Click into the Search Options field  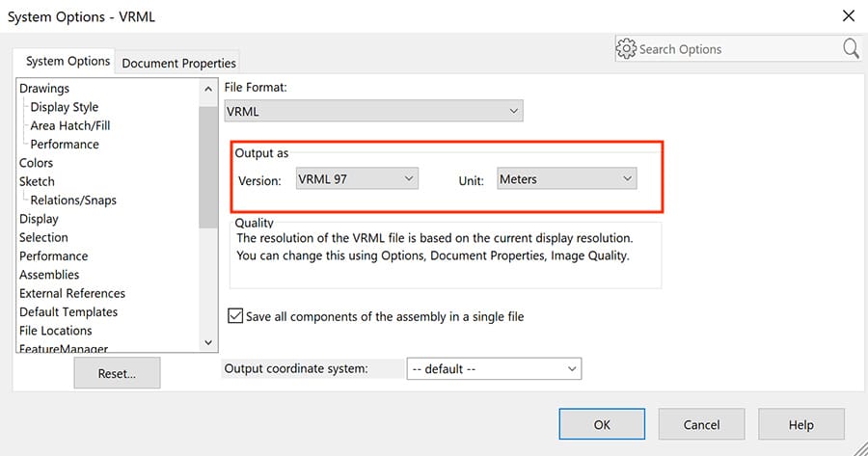[x=739, y=49]
